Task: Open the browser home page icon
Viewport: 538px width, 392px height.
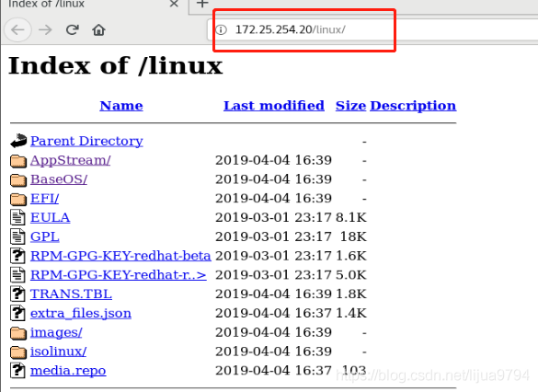Action: 98,29
